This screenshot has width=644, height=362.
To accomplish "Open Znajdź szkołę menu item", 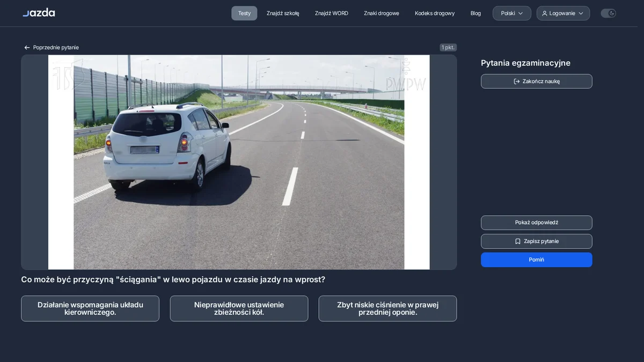I will 283,13.
